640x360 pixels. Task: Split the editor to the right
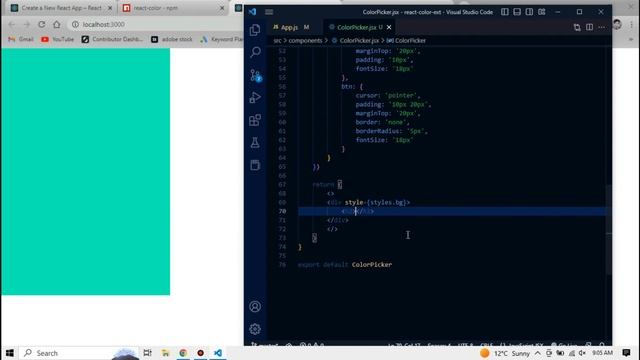point(589,27)
